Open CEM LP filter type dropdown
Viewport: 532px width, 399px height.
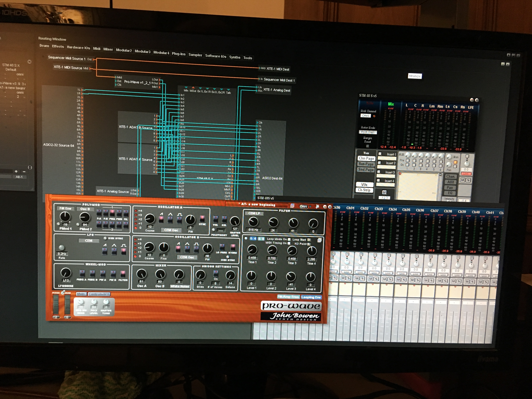pos(255,213)
